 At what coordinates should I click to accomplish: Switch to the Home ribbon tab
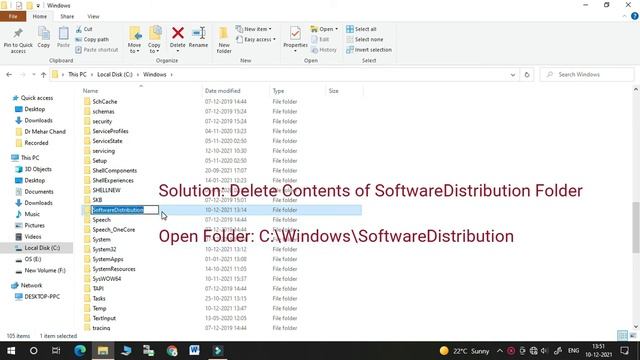tap(40, 16)
